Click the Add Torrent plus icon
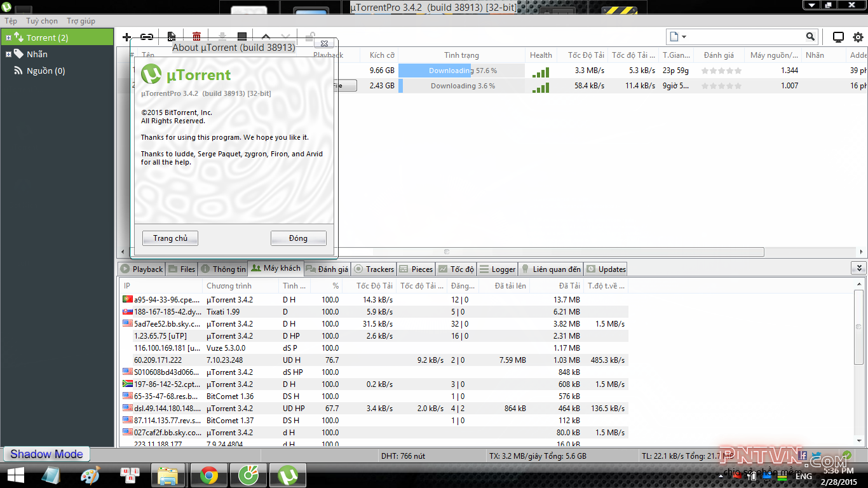This screenshot has height=488, width=868. 127,37
